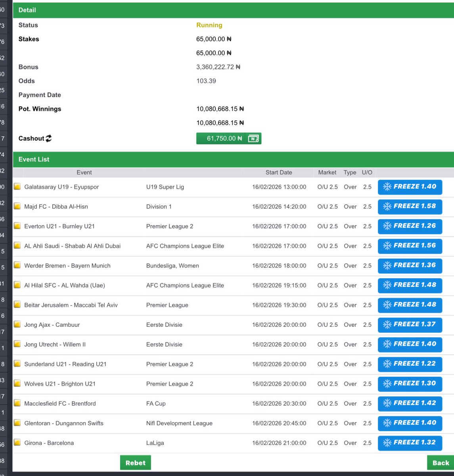The image size is (454, 476).
Task: Cash out for 61,750.00 naira
Action: [x=229, y=138]
